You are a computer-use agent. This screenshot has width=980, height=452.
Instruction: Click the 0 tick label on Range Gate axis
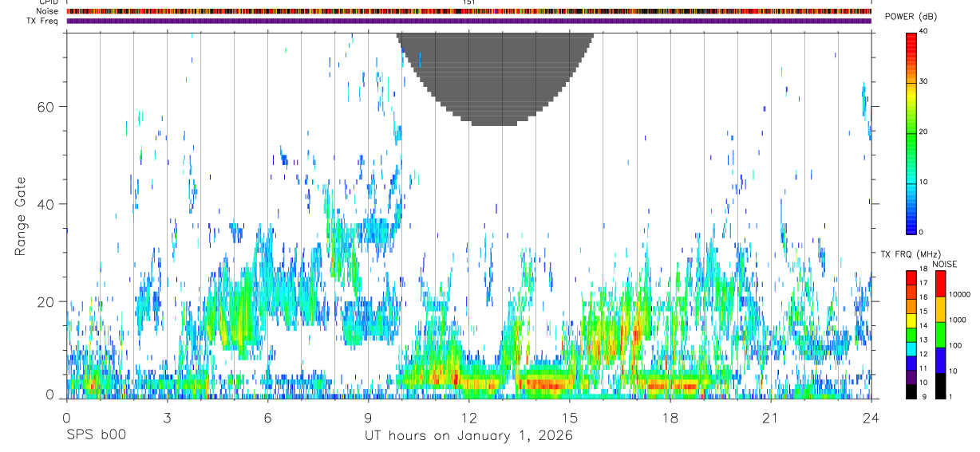[50, 395]
